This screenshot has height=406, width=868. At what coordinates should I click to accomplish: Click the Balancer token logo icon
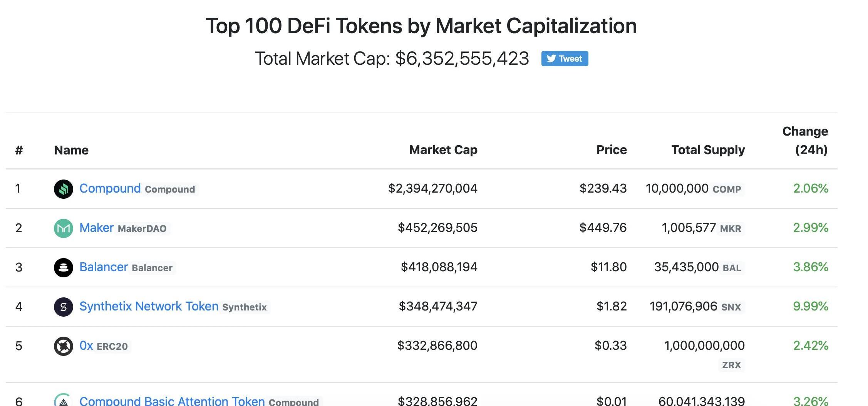click(64, 268)
